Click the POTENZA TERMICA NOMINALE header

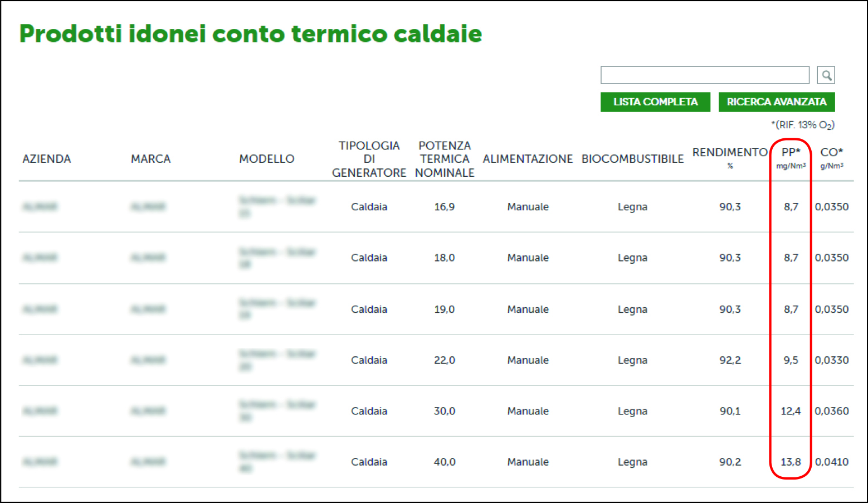click(445, 159)
